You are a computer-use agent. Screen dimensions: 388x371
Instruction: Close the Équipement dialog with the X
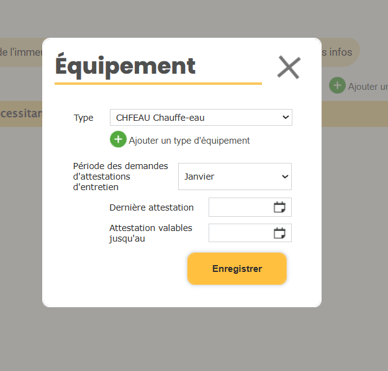[289, 67]
